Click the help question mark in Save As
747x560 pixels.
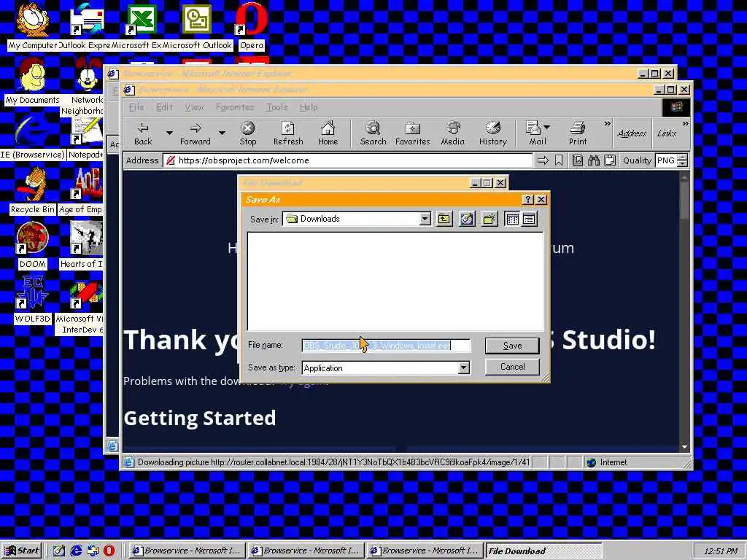pos(527,200)
